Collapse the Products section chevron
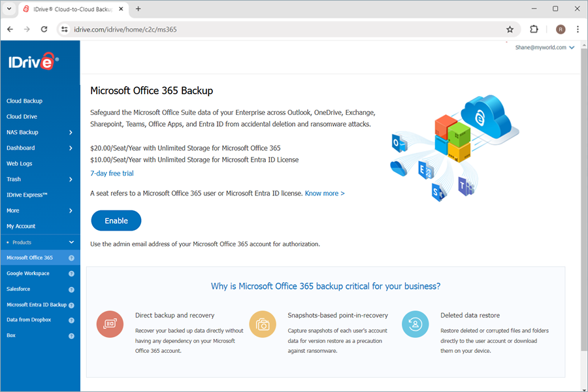The image size is (588, 392). (71, 242)
